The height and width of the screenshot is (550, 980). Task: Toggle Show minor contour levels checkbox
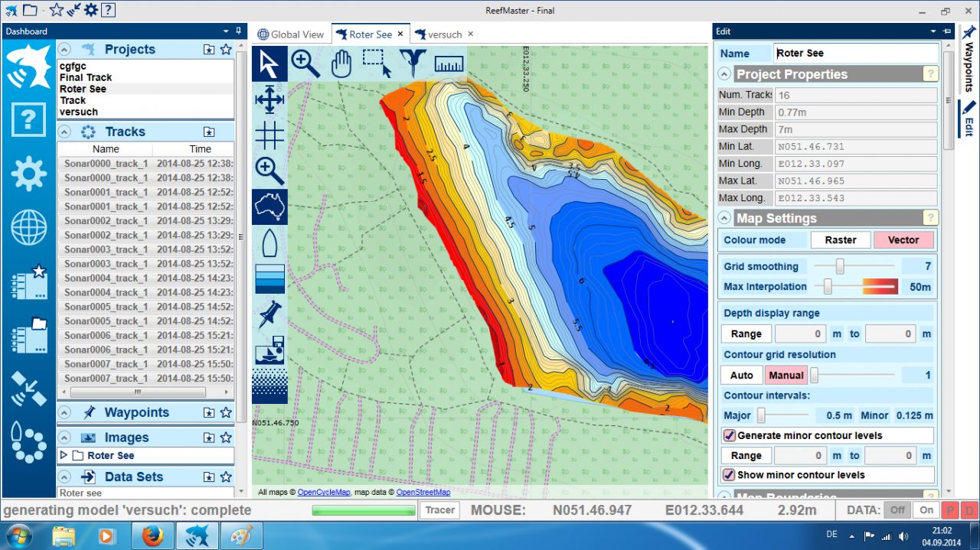pyautogui.click(x=730, y=475)
